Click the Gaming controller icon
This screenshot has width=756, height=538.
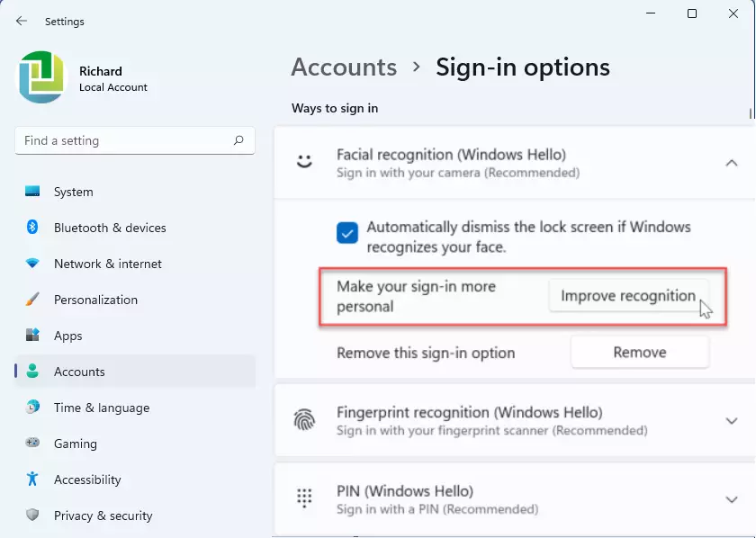click(x=32, y=443)
